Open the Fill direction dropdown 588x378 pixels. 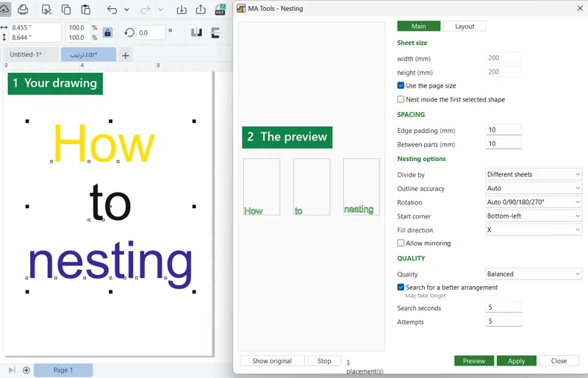[x=534, y=229]
